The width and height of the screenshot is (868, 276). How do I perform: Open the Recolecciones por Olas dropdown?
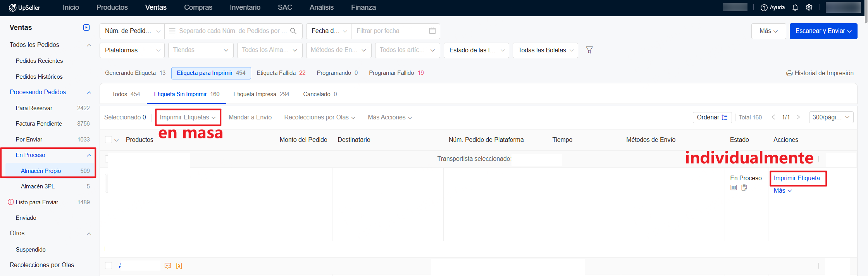(x=320, y=117)
